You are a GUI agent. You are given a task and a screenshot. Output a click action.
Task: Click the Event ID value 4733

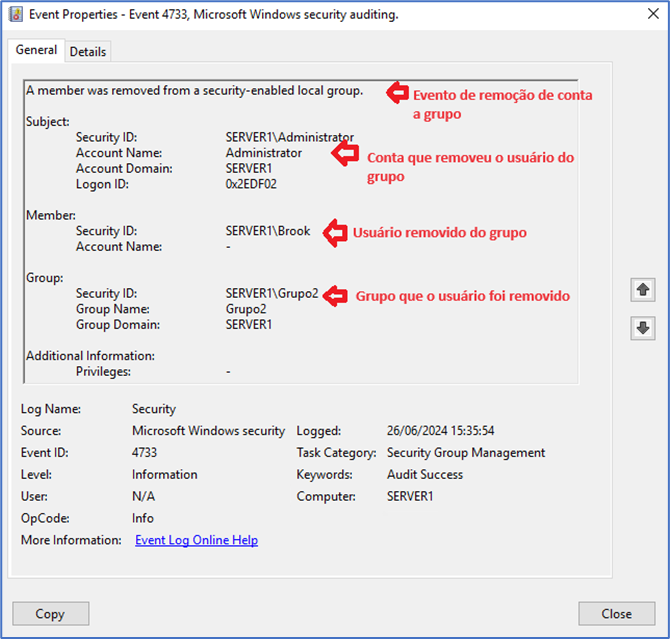tap(144, 453)
